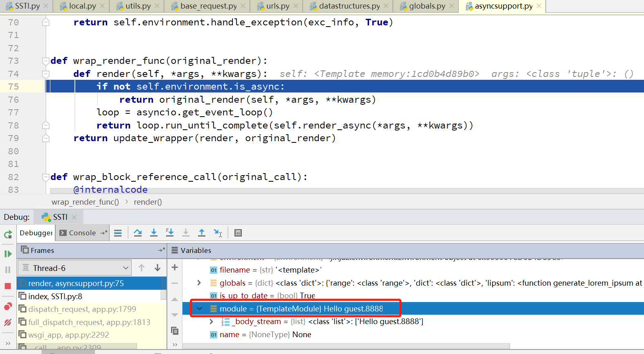Click the threads view lines icon
Image resolution: width=644 pixels, height=354 pixels.
pyautogui.click(x=26, y=268)
